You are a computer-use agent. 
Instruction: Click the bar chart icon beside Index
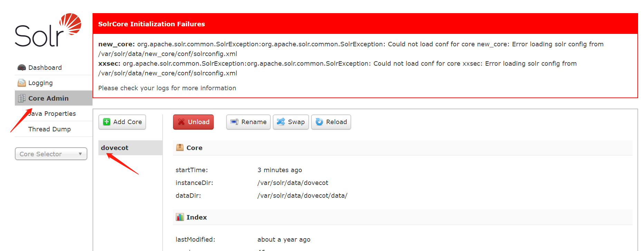point(180,217)
